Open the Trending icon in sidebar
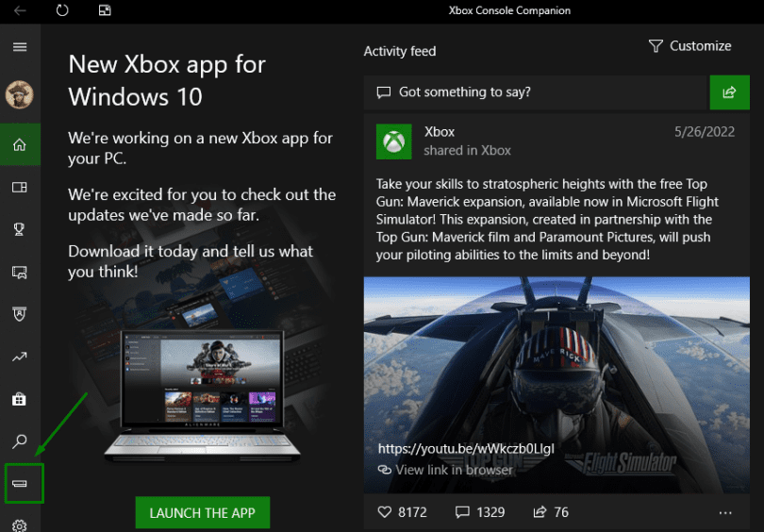The width and height of the screenshot is (764, 532). tap(20, 357)
